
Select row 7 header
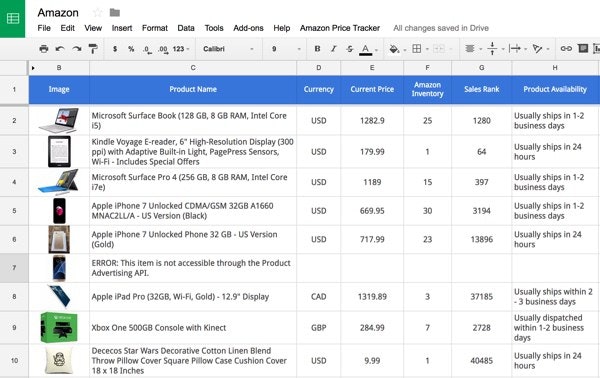(x=14, y=268)
